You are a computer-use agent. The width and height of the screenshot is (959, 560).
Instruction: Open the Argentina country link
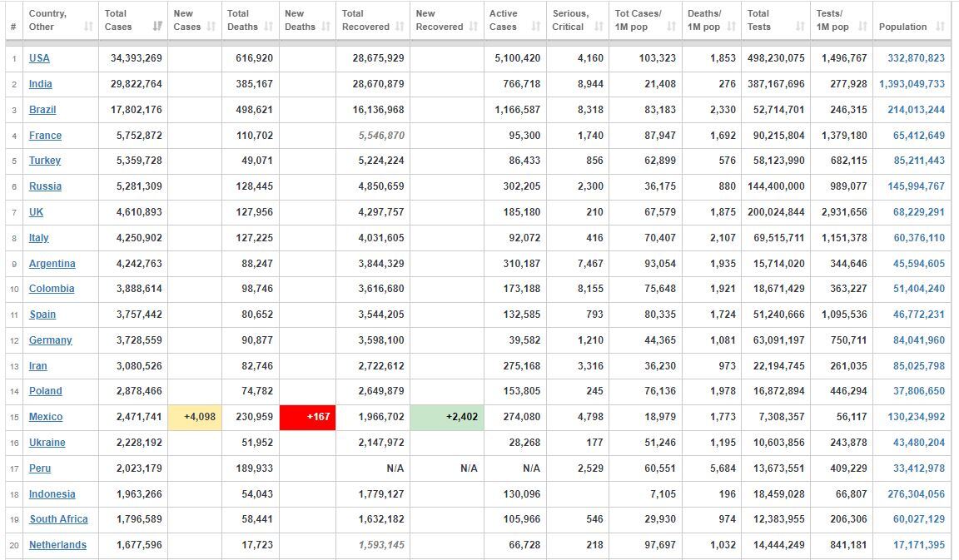point(52,264)
